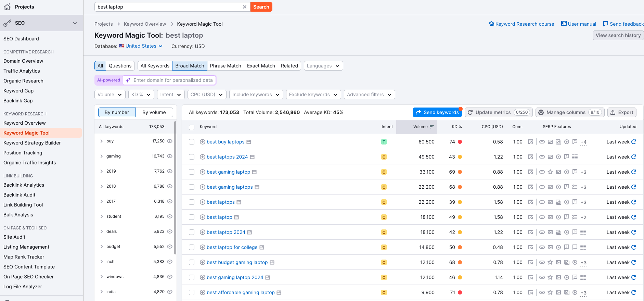The image size is (644, 301).
Task: Click the AI sparkle icon in domain field
Action: pyautogui.click(x=128, y=80)
